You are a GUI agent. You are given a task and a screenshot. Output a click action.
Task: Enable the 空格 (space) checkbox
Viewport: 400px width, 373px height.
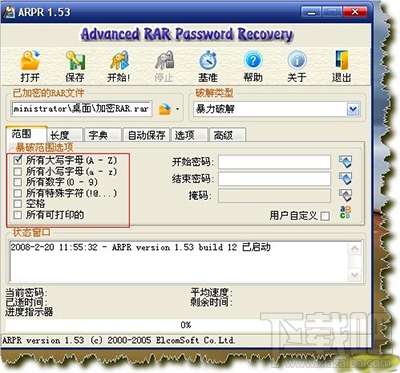[x=18, y=204]
